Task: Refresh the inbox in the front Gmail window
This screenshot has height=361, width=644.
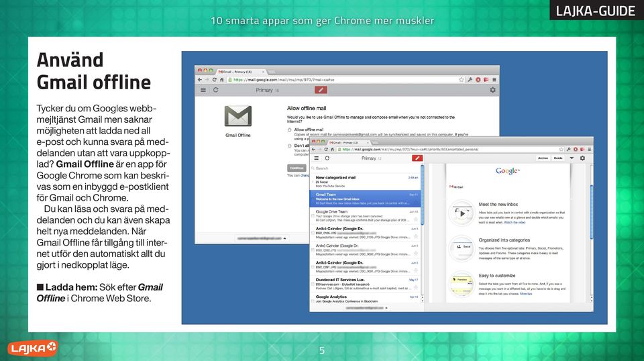Action: tap(327, 158)
